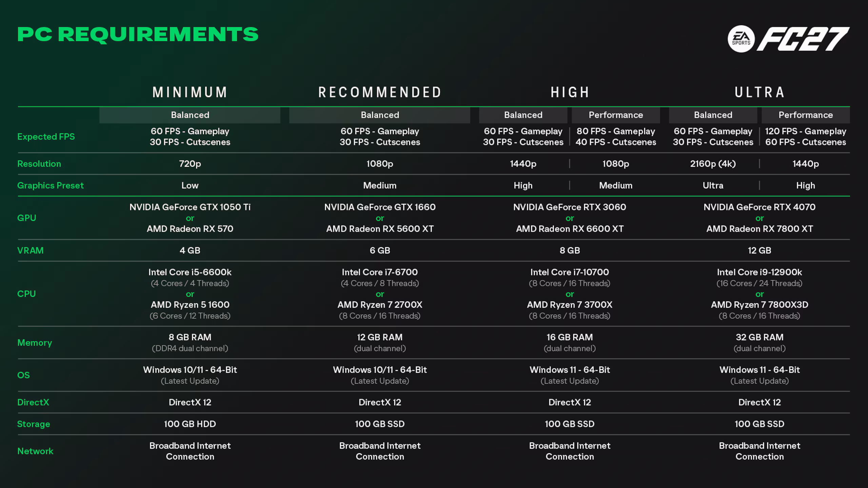Click the Balanced sub-tab under ULTRA
Screen dimensions: 868x488
click(713, 115)
